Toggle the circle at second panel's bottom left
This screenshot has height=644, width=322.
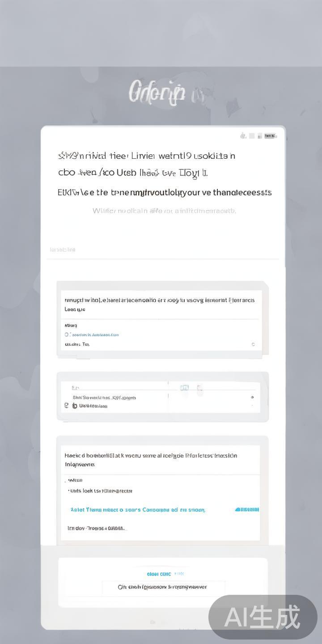coord(67,405)
